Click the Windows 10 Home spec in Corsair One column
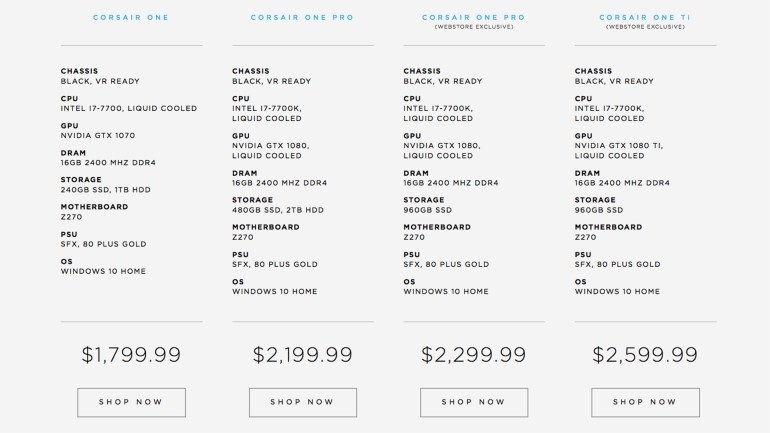 coord(103,270)
